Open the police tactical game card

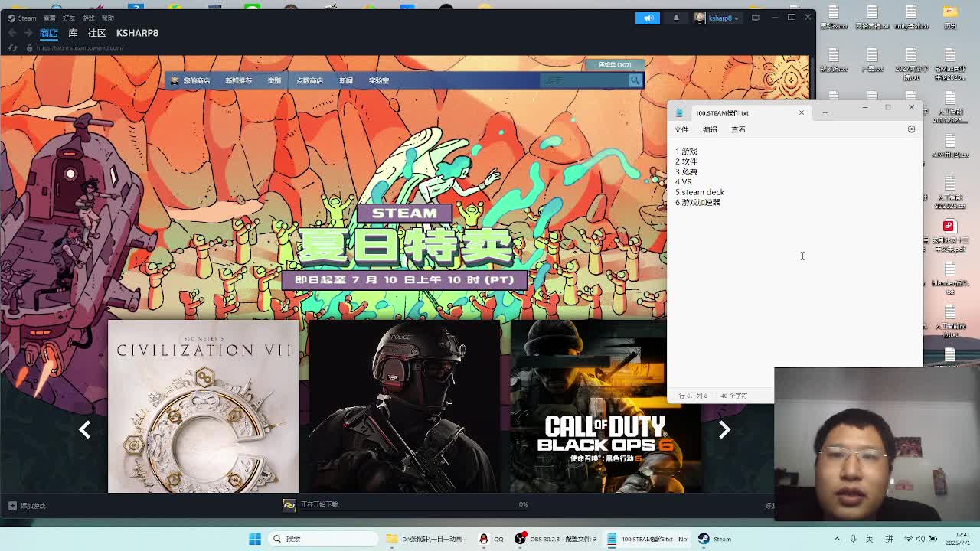point(404,406)
